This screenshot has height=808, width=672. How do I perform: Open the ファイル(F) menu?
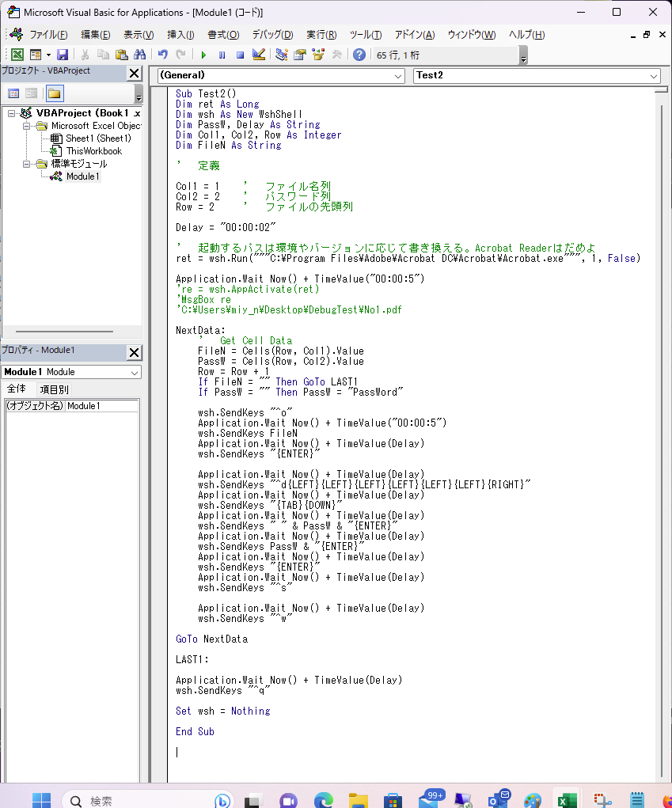(48, 35)
